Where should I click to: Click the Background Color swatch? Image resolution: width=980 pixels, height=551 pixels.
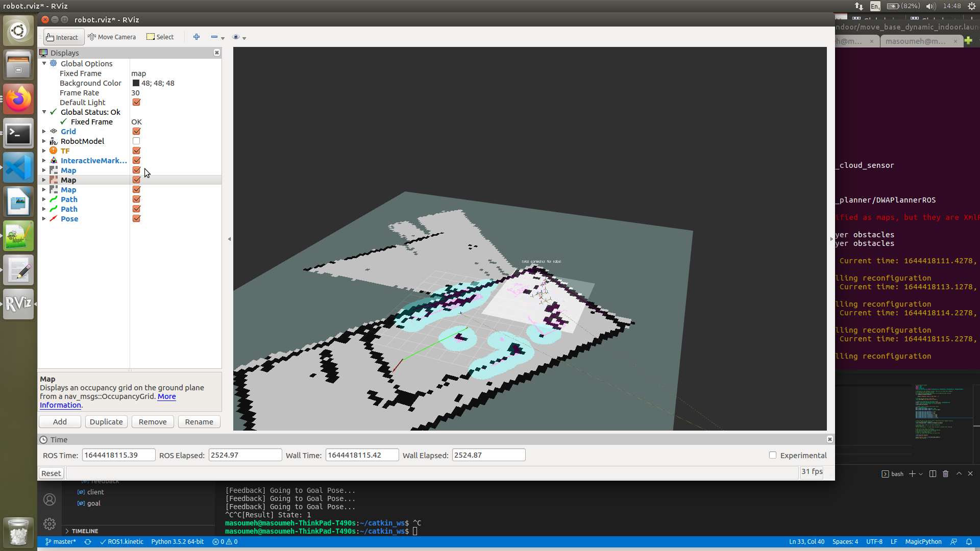[x=136, y=83]
